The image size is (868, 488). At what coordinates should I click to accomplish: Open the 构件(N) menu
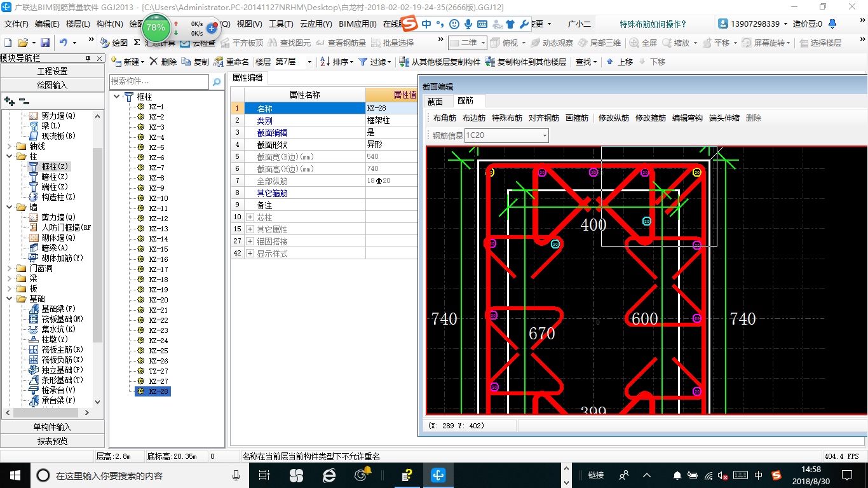pyautogui.click(x=110, y=24)
